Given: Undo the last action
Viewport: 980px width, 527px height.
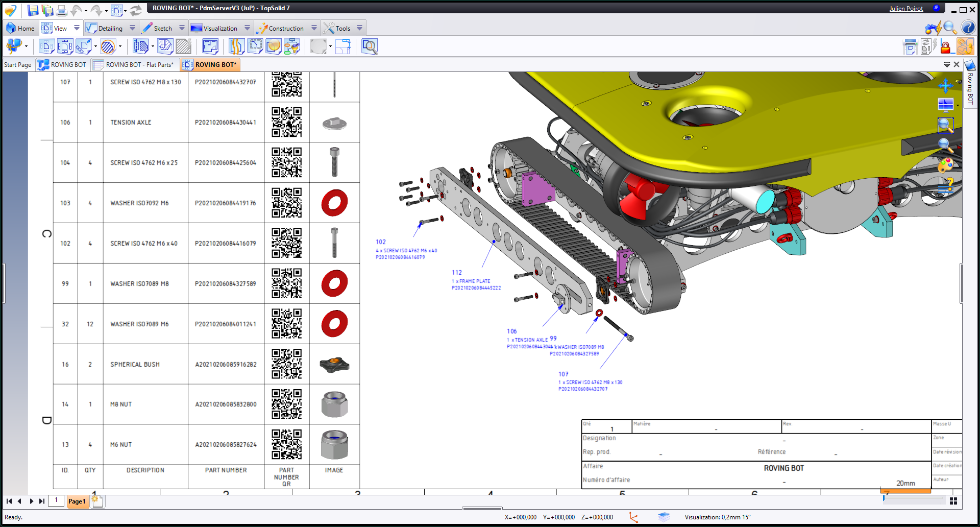Looking at the screenshot, I should (76, 10).
